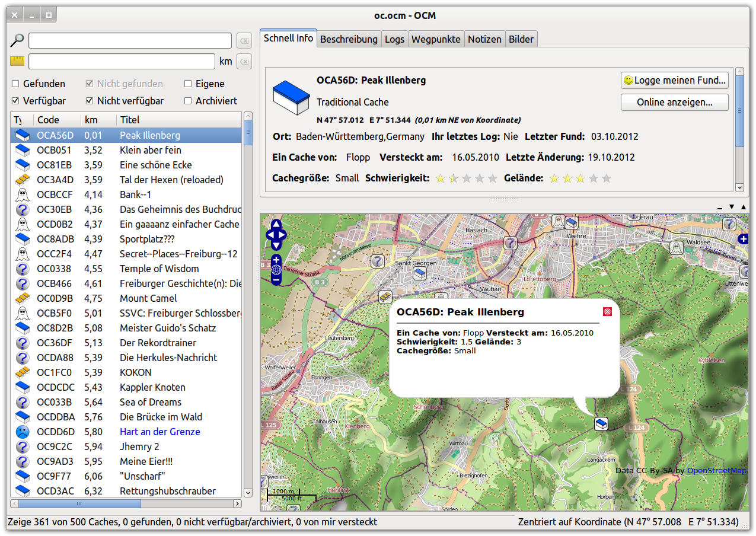This screenshot has width=756, height=536.
Task: Pan the map left with the arrow control
Action: click(x=270, y=235)
